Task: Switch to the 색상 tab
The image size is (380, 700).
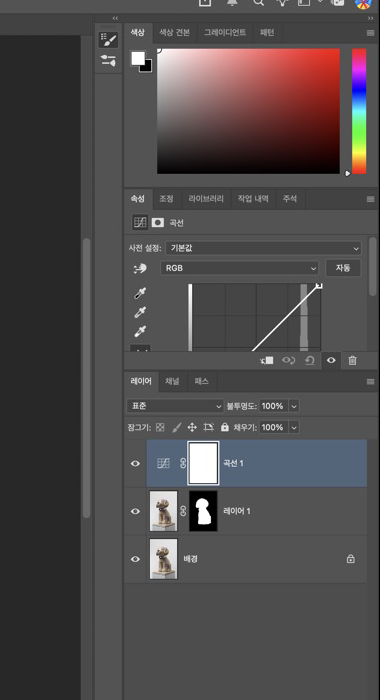Action: click(138, 33)
